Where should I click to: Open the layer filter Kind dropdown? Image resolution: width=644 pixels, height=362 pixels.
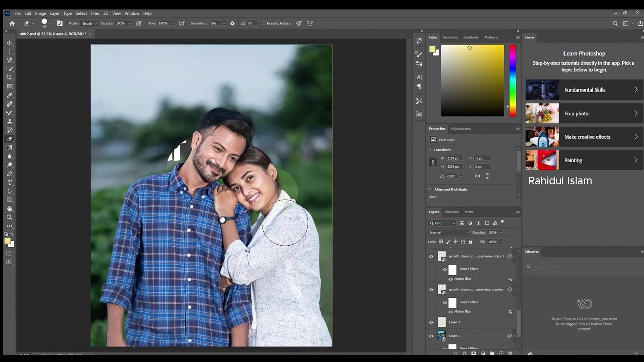point(442,223)
